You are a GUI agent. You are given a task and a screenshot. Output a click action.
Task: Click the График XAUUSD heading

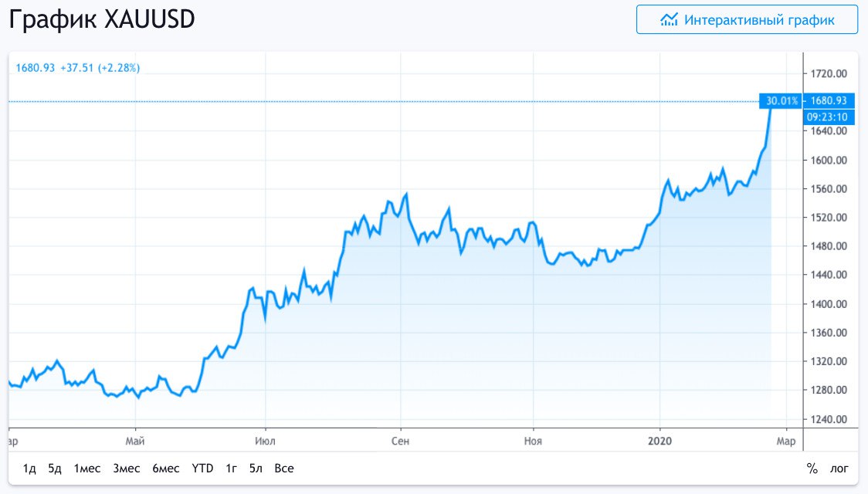coord(102,21)
